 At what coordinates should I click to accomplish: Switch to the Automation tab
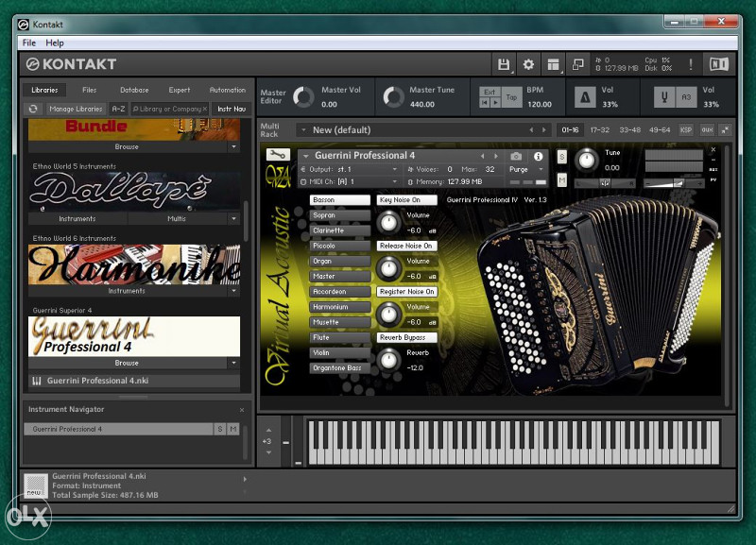pyautogui.click(x=228, y=90)
